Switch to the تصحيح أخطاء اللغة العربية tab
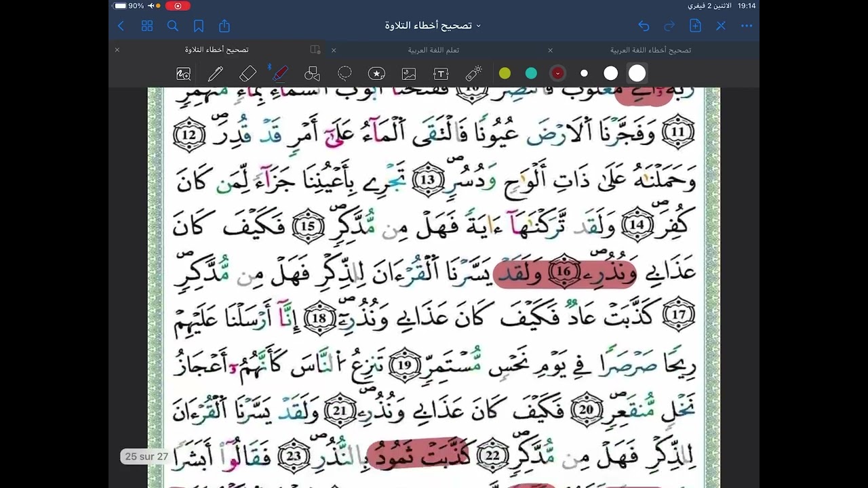Screen dimensions: 868x488 tap(650, 50)
